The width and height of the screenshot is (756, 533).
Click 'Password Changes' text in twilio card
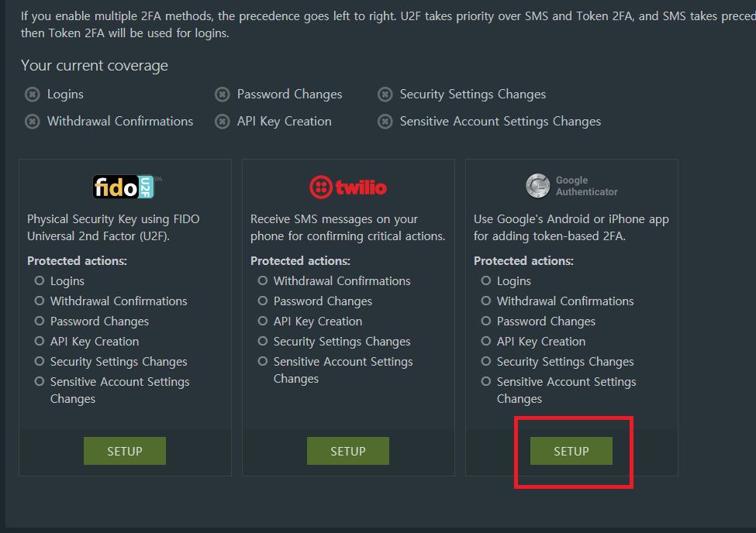(323, 301)
